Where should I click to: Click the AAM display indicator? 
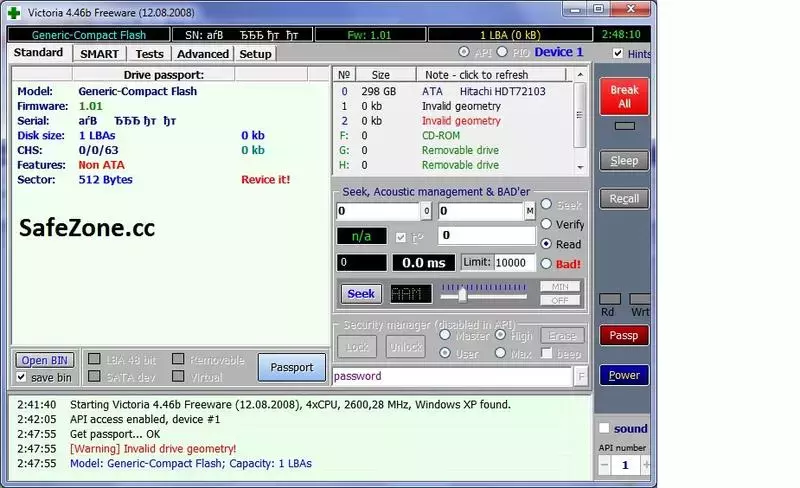pyautogui.click(x=411, y=294)
